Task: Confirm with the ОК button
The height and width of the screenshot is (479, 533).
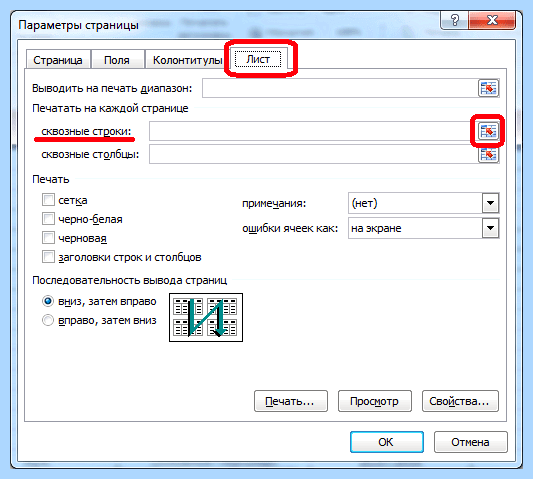Action: tap(386, 442)
